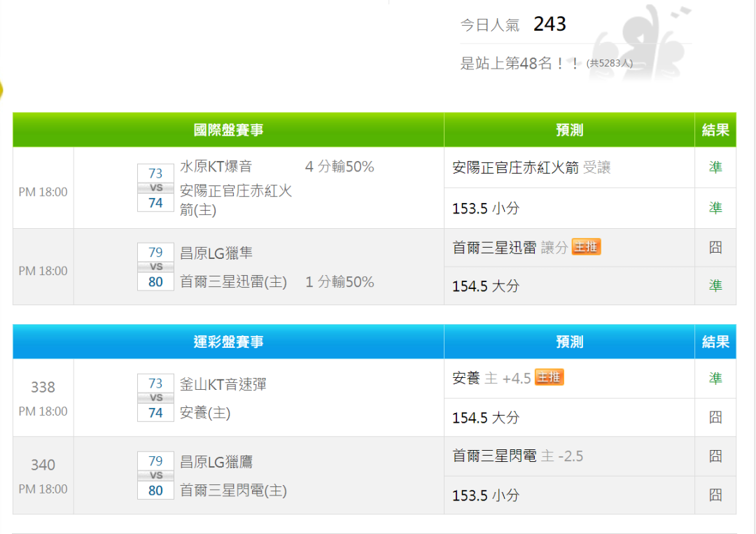The width and height of the screenshot is (756, 534).
Task: Click score 79 for 昌原LG獵隼
Action: point(155,253)
